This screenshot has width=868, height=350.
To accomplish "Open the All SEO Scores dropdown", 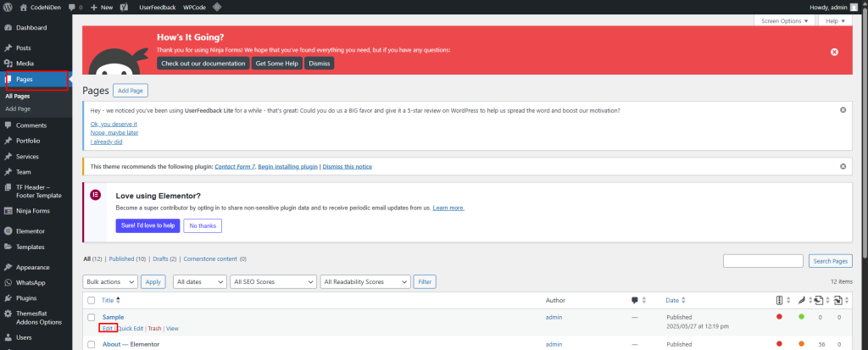I will (274, 281).
